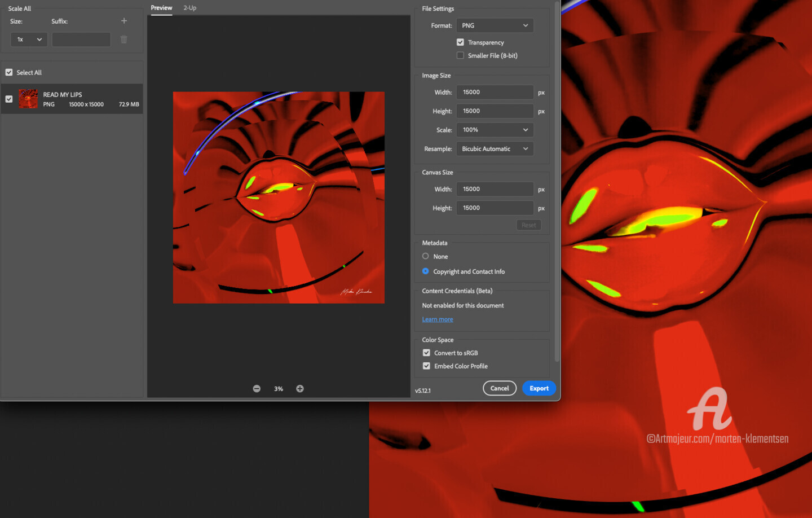Click the Canvas Size Height field
Image resolution: width=812 pixels, height=518 pixels.
(495, 208)
